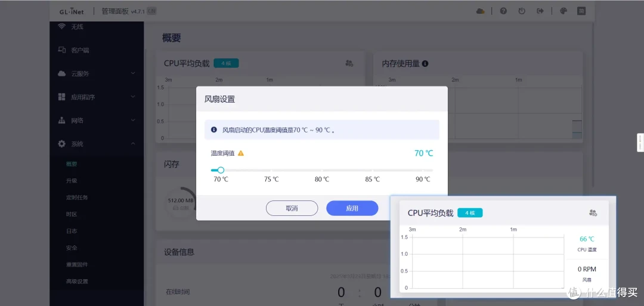Click the language switch icon in header

pos(581,11)
